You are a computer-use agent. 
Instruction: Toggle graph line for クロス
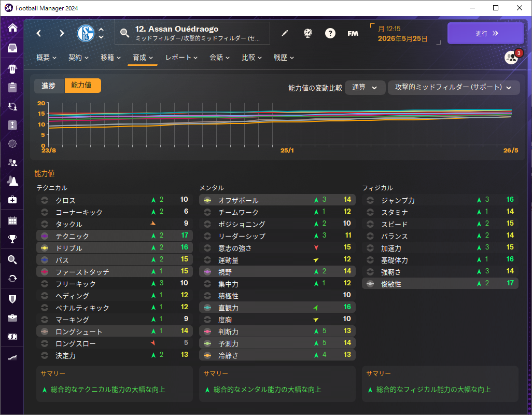pos(45,200)
